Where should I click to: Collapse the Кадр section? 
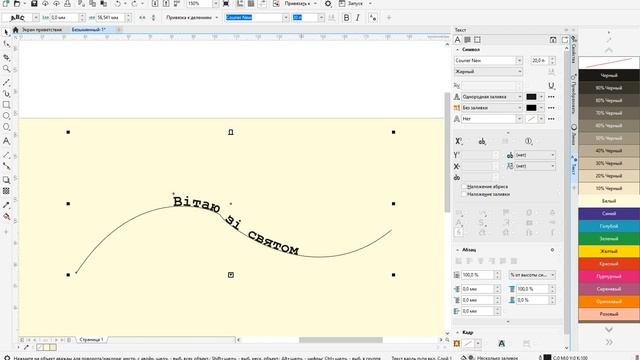(457, 333)
